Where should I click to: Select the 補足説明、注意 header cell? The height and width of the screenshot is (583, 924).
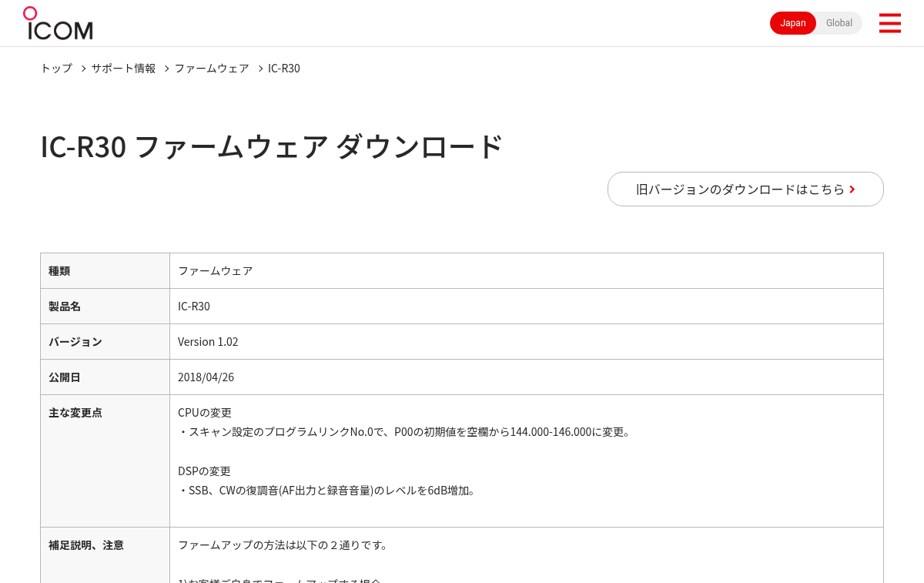click(105, 555)
